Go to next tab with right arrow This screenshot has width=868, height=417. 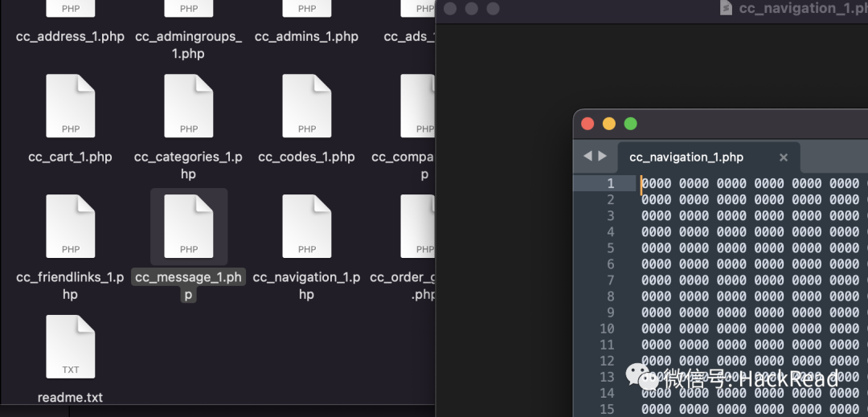[602, 157]
